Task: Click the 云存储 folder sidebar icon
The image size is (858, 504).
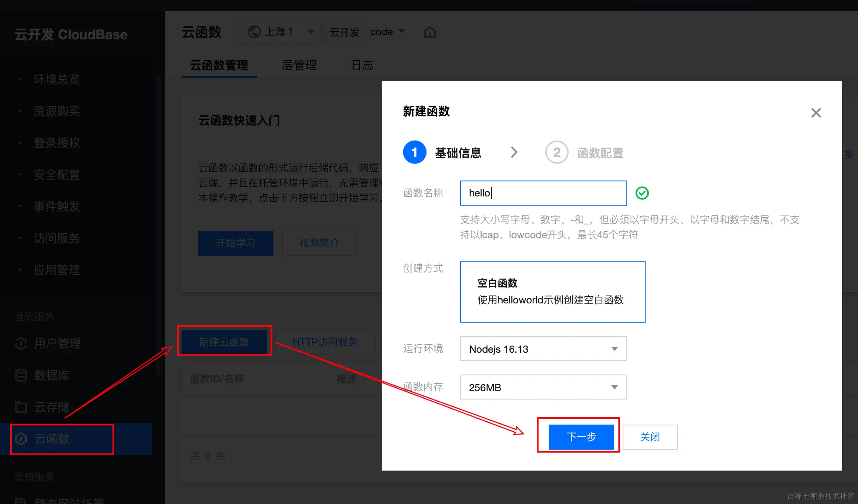Action: [x=21, y=407]
